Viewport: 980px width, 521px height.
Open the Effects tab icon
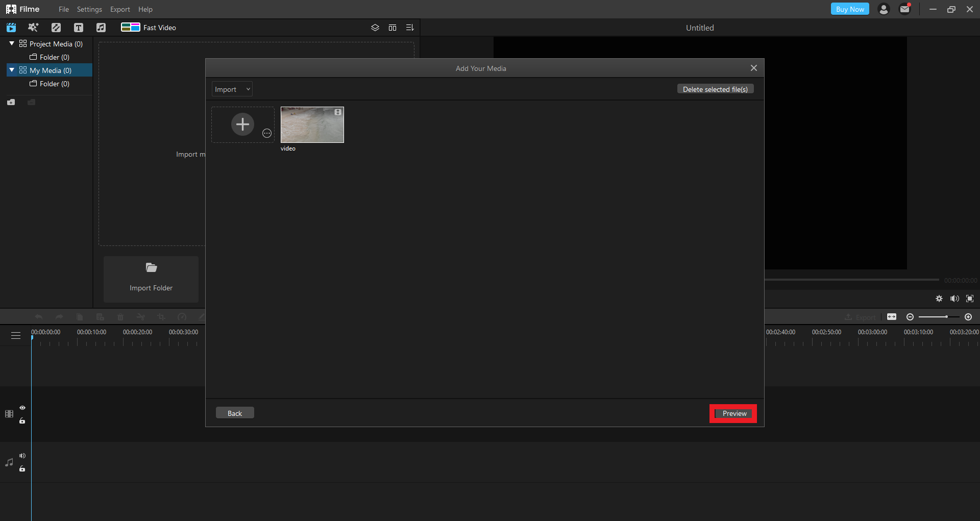[x=33, y=28]
